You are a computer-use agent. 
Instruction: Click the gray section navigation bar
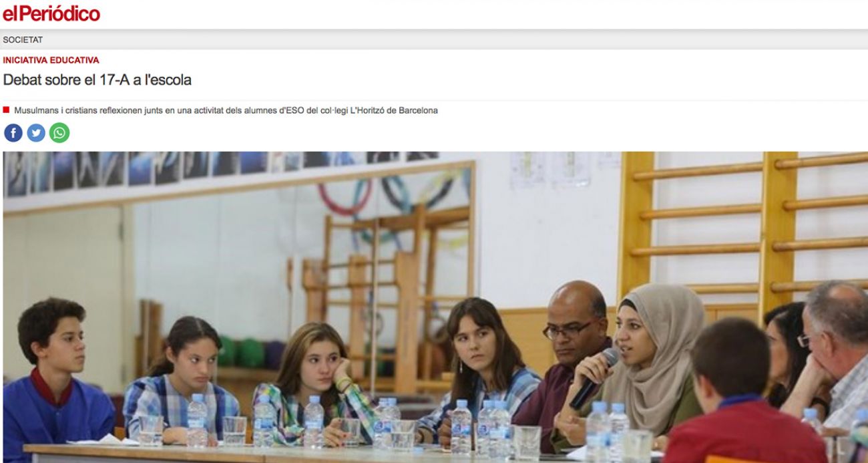[x=434, y=40]
